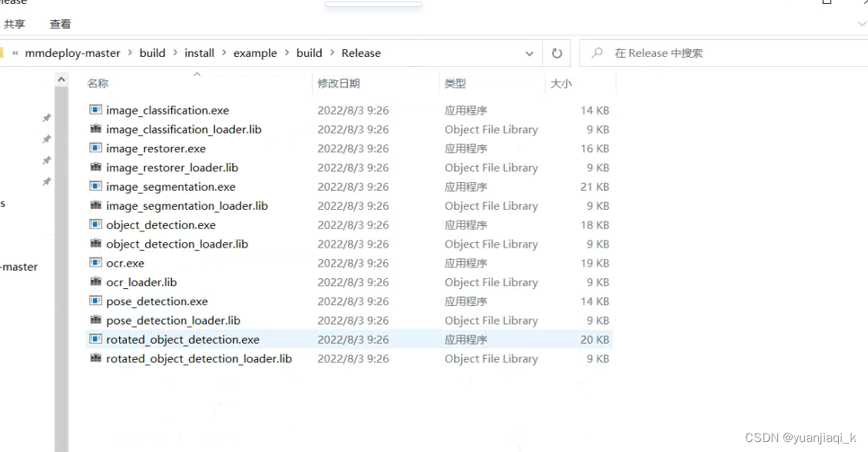Select the object_detection.exe executable icon
The width and height of the screenshot is (868, 452).
pyautogui.click(x=95, y=224)
